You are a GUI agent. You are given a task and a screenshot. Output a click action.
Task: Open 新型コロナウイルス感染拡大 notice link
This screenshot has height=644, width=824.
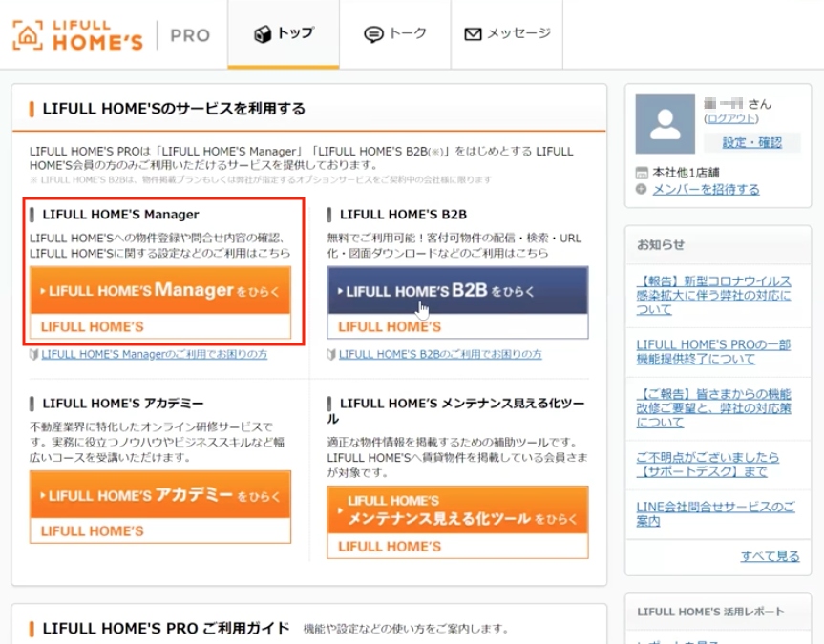coord(713,295)
